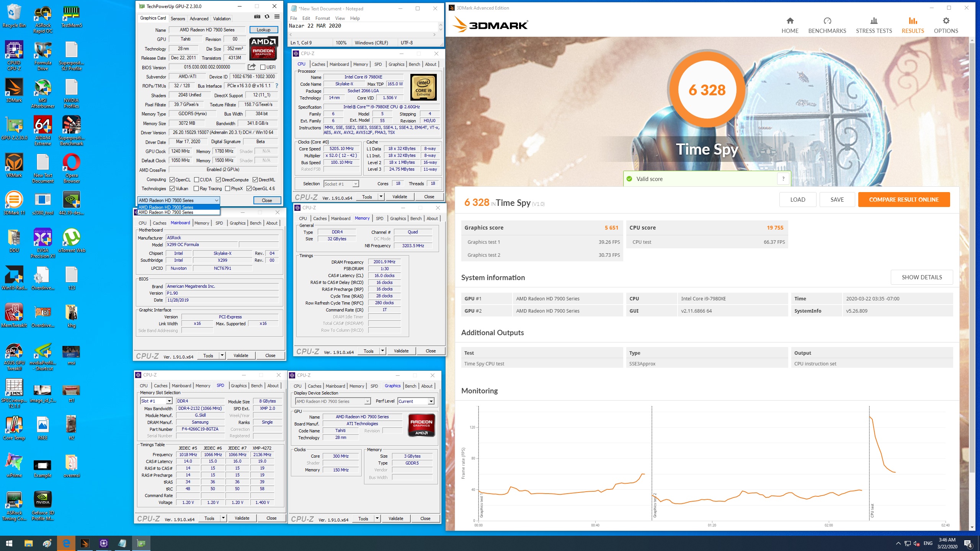Open the Core Temp desktop shortcut
Viewport: 980px width, 551px height.
(14, 428)
